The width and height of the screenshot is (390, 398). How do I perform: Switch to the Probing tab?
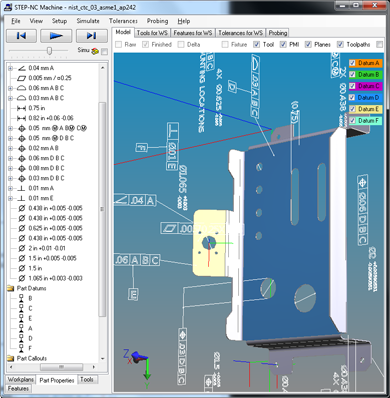278,33
